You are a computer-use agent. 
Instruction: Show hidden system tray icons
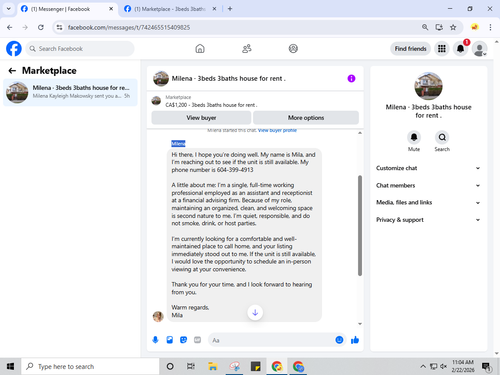pos(423,366)
